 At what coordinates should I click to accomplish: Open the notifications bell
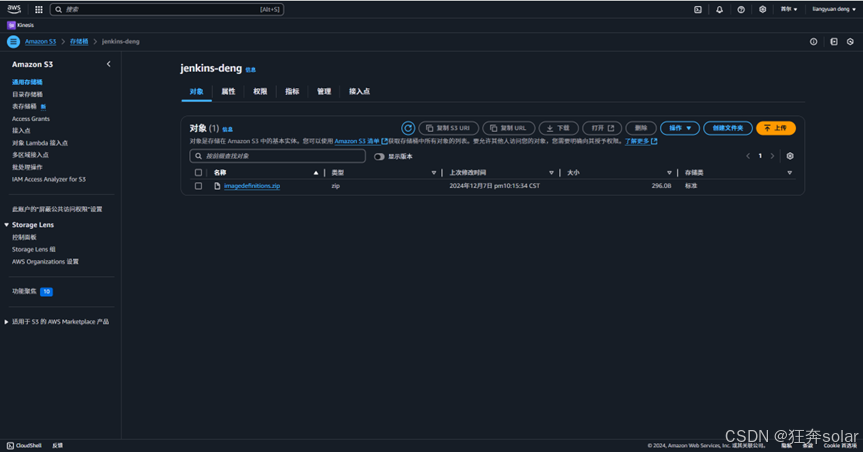point(719,9)
